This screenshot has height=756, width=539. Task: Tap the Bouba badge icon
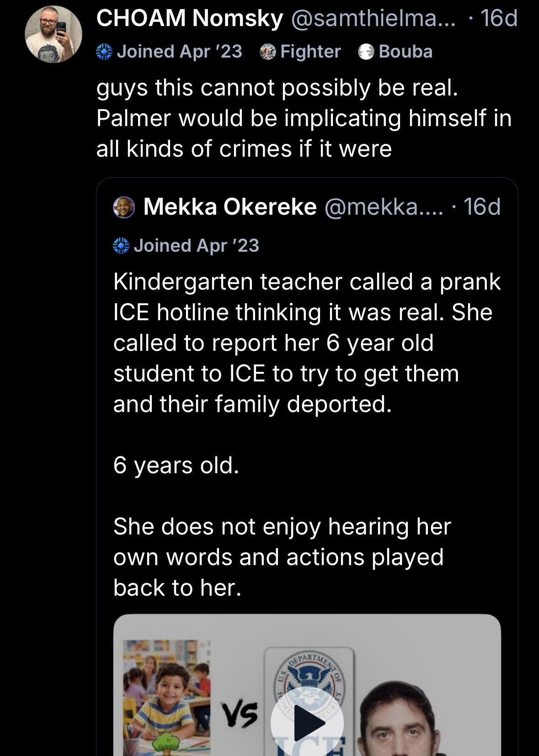[366, 52]
